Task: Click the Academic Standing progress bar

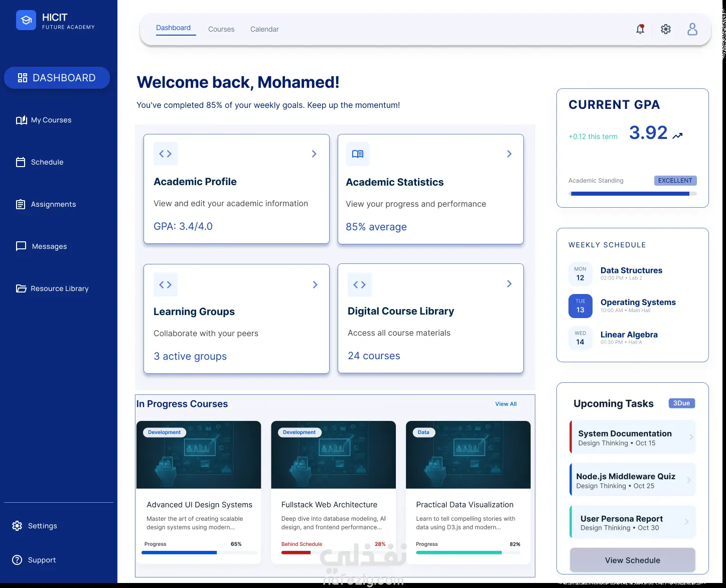Action: 634,194
